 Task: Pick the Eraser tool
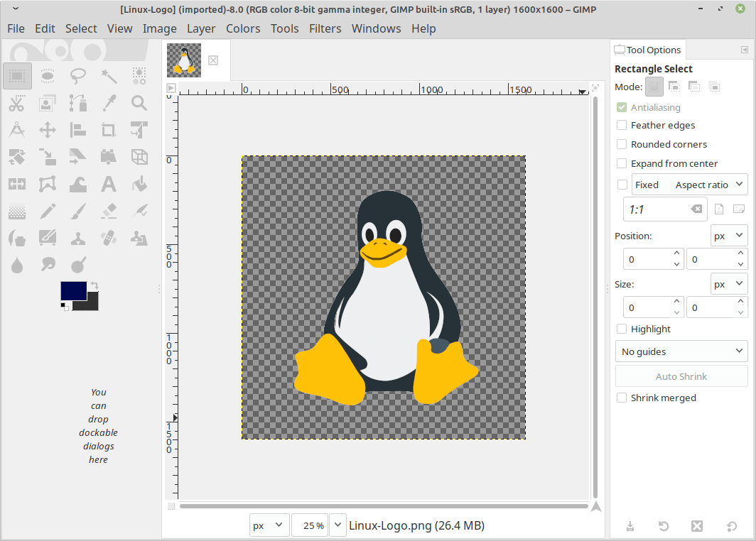pos(109,211)
